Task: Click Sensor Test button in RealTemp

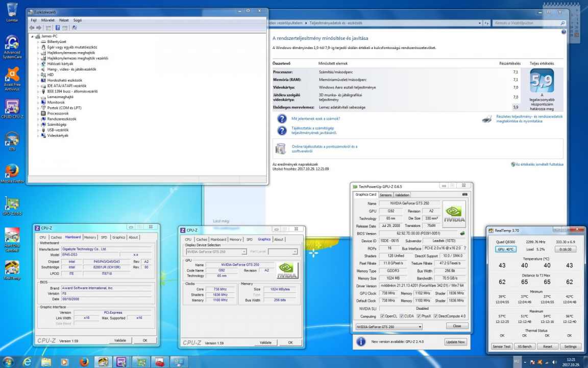Action: pos(501,347)
